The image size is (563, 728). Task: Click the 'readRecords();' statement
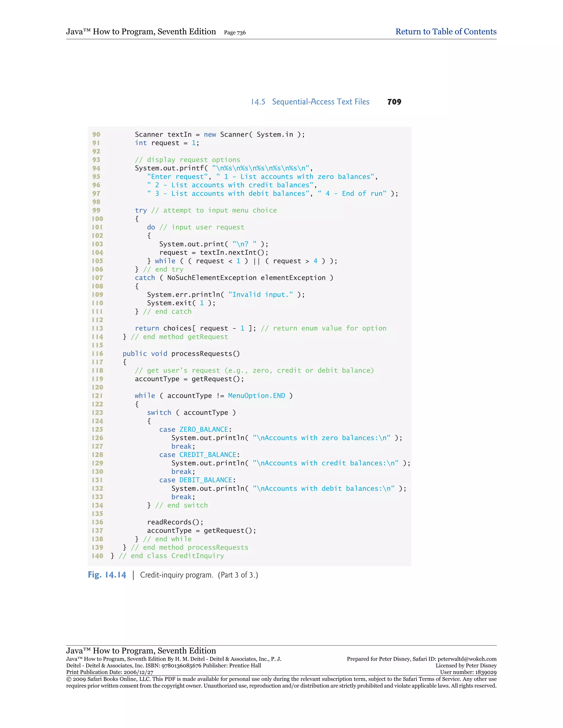175,522
